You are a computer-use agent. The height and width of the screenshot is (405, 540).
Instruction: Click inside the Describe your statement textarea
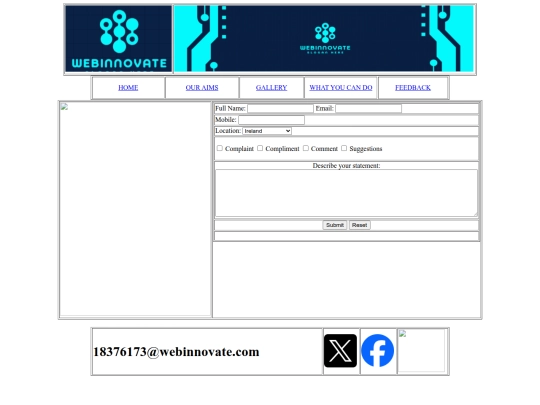(x=346, y=193)
